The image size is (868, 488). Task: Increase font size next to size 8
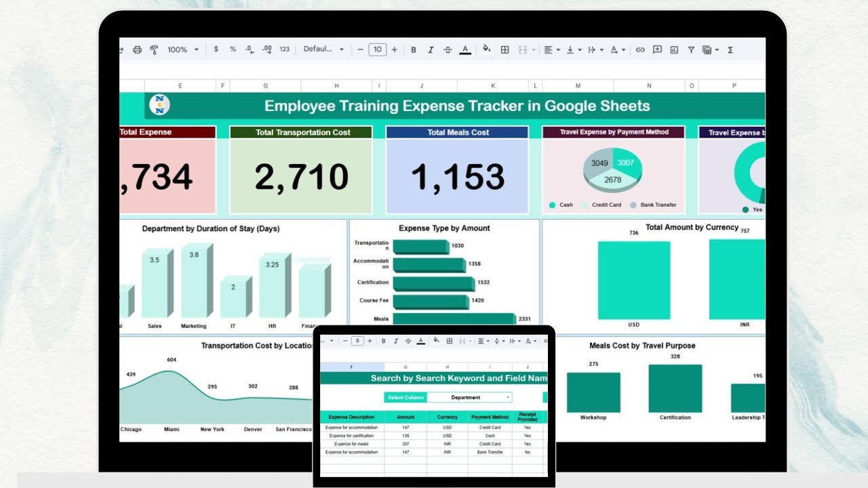point(370,341)
